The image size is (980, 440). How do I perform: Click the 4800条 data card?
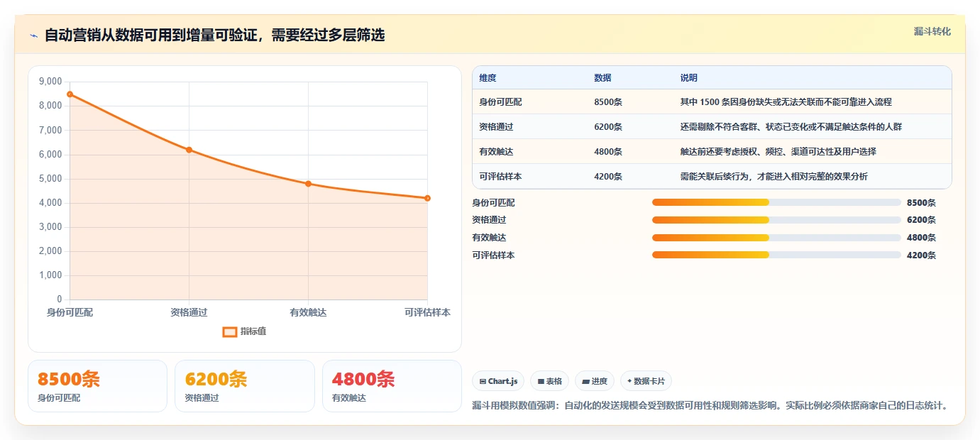coord(392,386)
